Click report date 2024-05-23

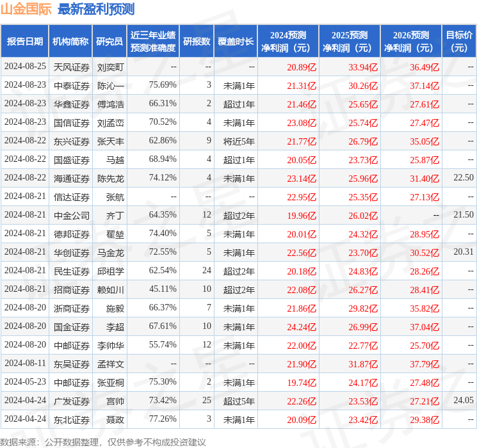pyautogui.click(x=25, y=381)
